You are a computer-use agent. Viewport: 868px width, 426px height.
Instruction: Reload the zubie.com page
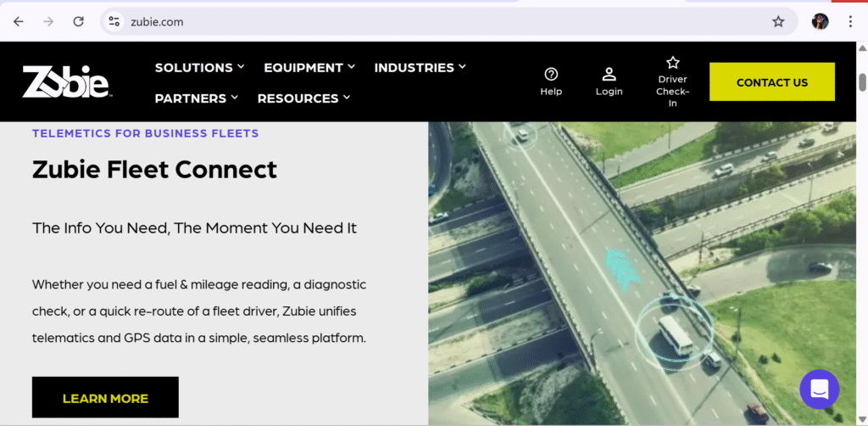(x=79, y=21)
